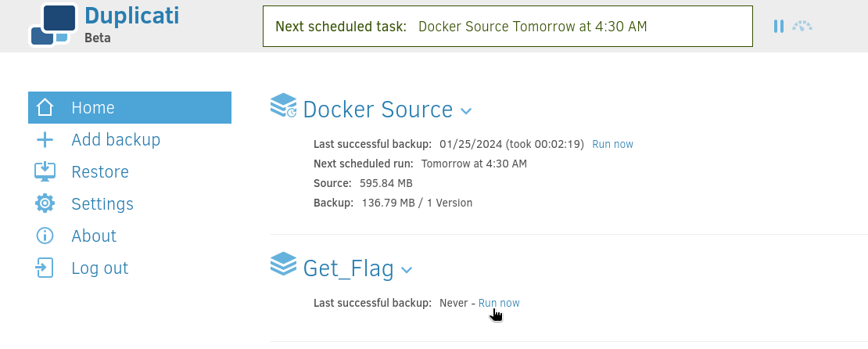Viewport: 868px width, 349px height.
Task: Click the Home house icon
Action: [45, 107]
